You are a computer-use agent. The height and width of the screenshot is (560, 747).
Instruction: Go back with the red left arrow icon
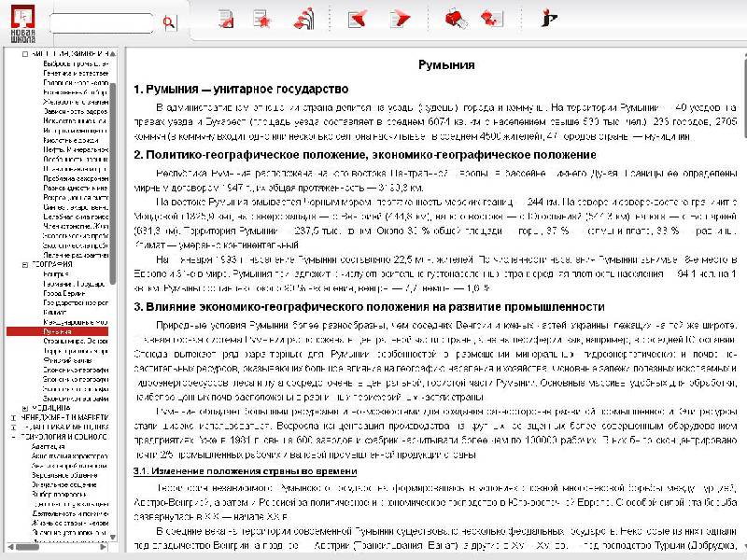coord(358,19)
